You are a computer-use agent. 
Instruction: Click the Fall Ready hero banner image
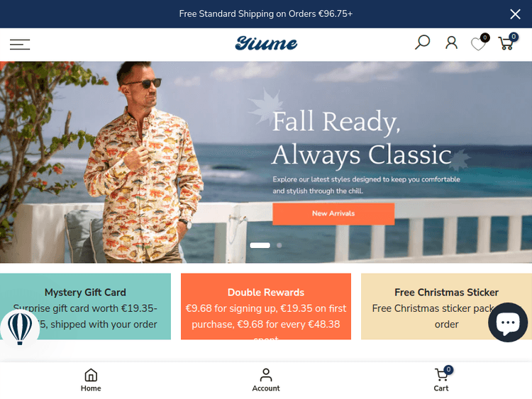point(266,162)
